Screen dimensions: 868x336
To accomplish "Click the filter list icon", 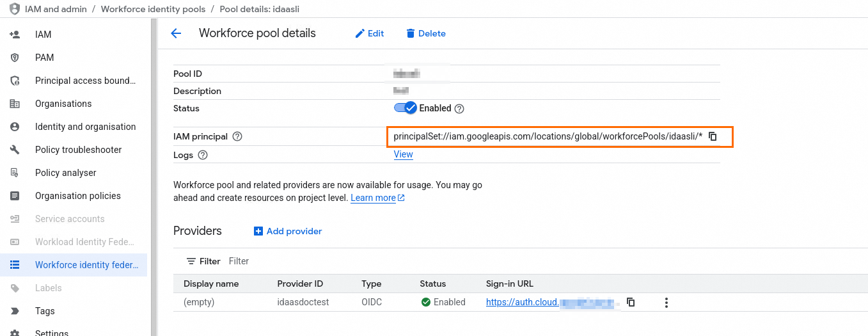I will point(191,261).
